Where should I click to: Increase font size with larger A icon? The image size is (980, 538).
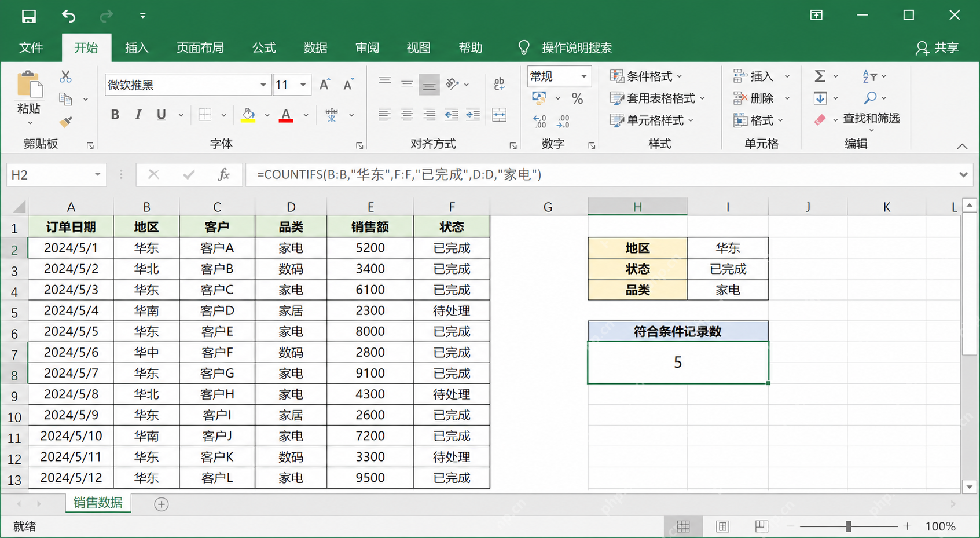pyautogui.click(x=325, y=85)
